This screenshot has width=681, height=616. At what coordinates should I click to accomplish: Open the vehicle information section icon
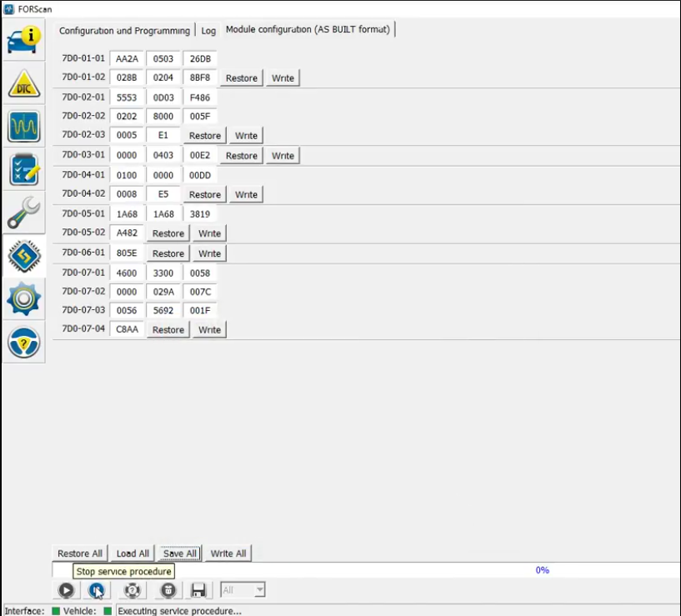coord(23,40)
